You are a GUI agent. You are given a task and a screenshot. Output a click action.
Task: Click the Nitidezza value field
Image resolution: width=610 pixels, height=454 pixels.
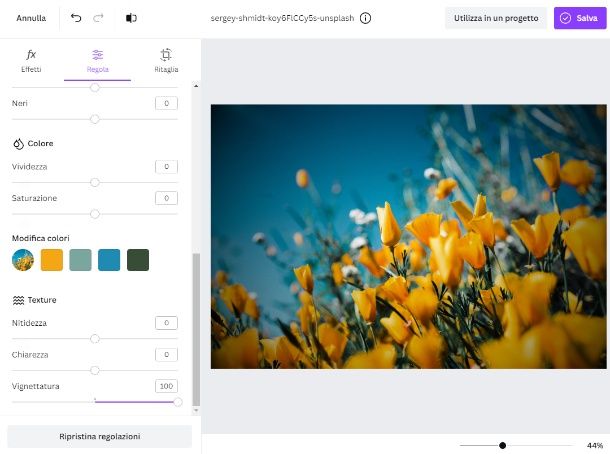click(x=167, y=323)
